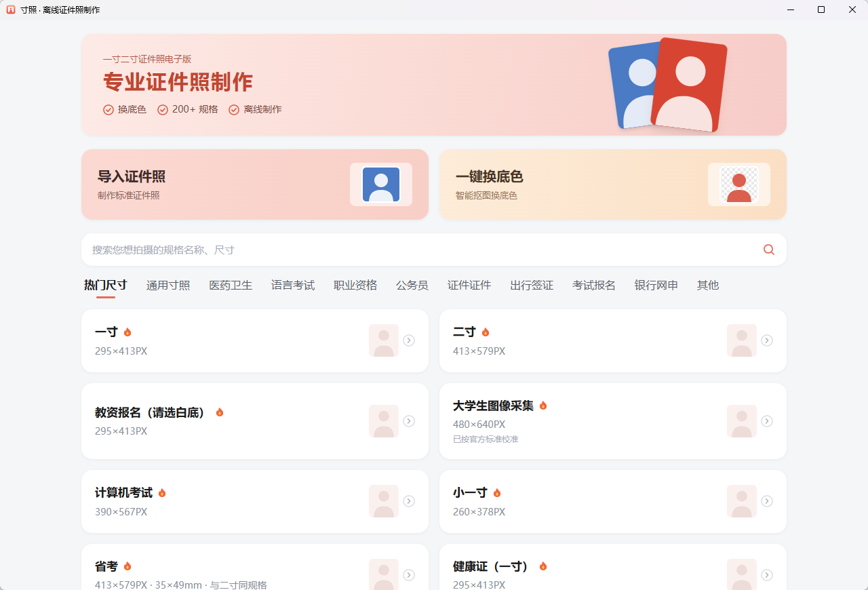The width and height of the screenshot is (868, 590).
Task: Click the 寸照 app logo in title bar
Action: pyautogui.click(x=11, y=9)
